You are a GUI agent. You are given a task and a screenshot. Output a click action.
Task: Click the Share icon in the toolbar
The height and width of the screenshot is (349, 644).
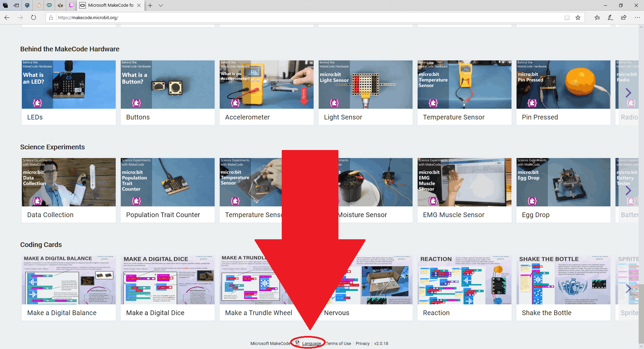[624, 17]
